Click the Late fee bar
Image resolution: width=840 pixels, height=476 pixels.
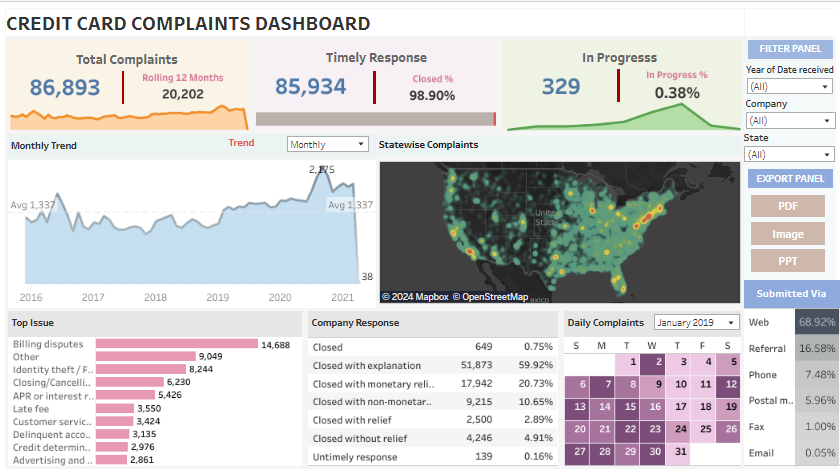115,408
